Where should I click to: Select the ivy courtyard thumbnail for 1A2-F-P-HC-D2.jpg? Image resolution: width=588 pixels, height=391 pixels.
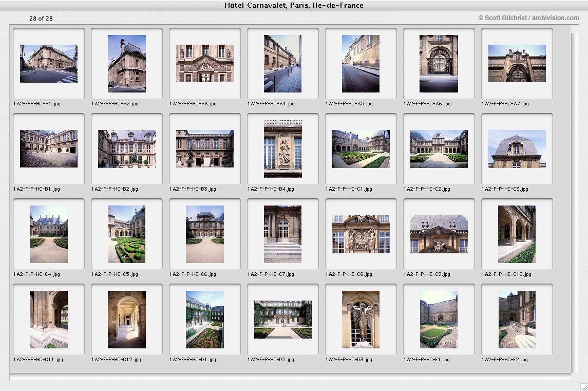(283, 320)
